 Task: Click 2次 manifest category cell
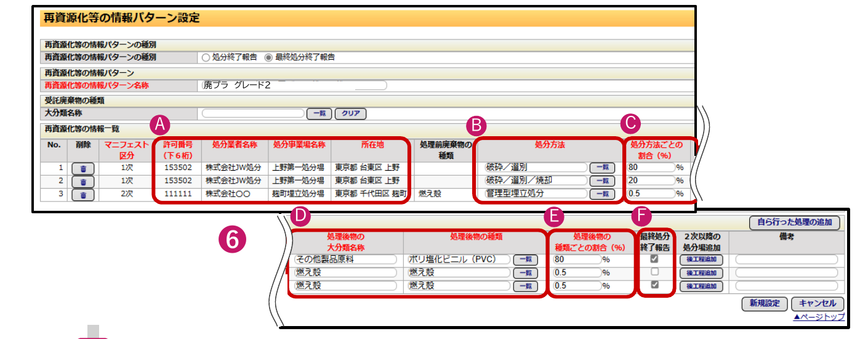pos(126,194)
